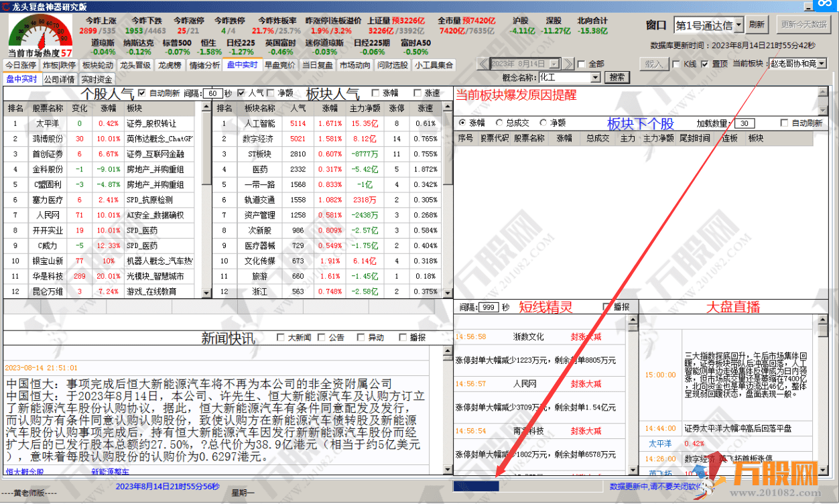
Task: Click 恒大概念股 link below news
Action: [x=25, y=471]
